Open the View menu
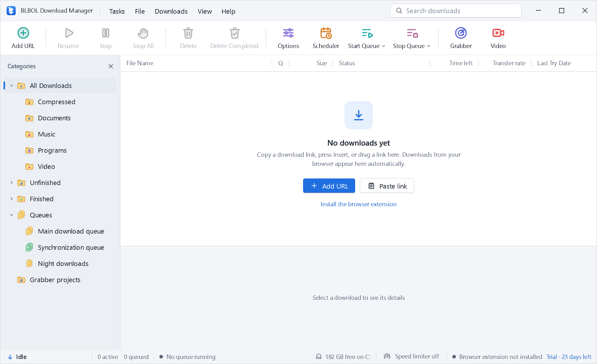 [x=205, y=12]
